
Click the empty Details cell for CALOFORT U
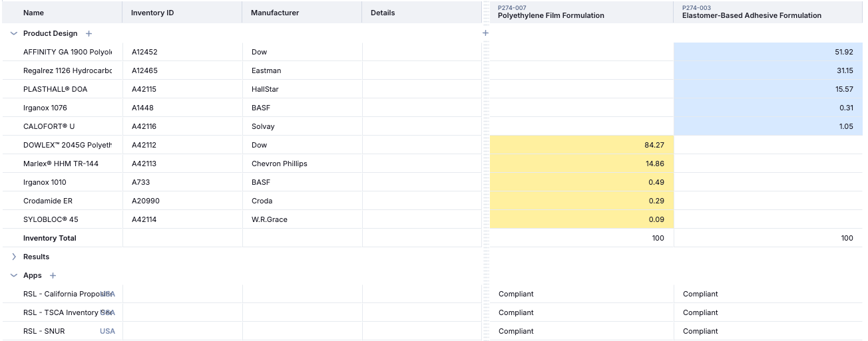(421, 126)
